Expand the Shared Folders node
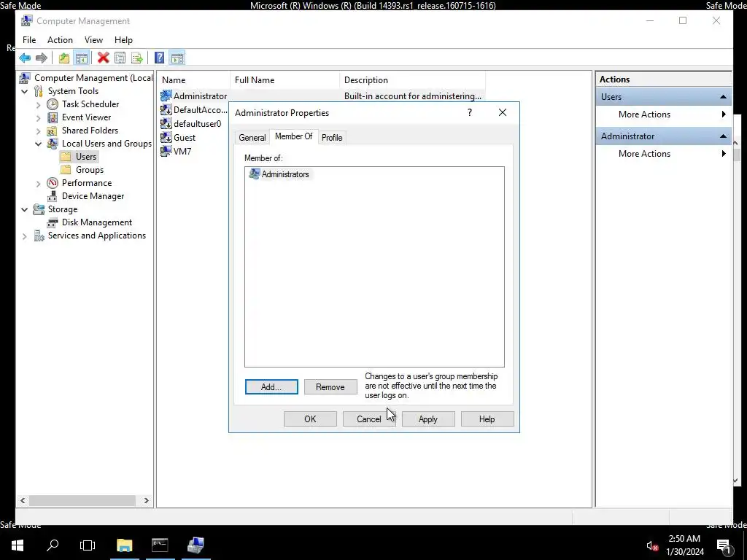 coord(39,131)
